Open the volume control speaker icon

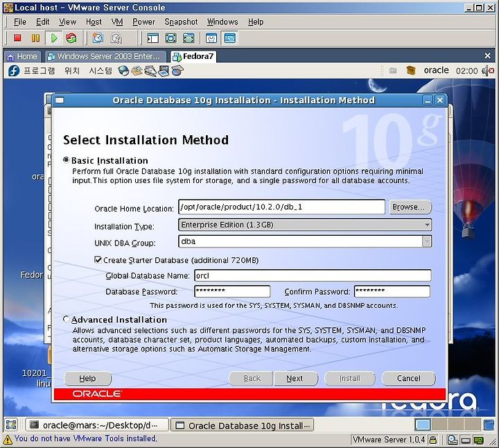point(488,71)
